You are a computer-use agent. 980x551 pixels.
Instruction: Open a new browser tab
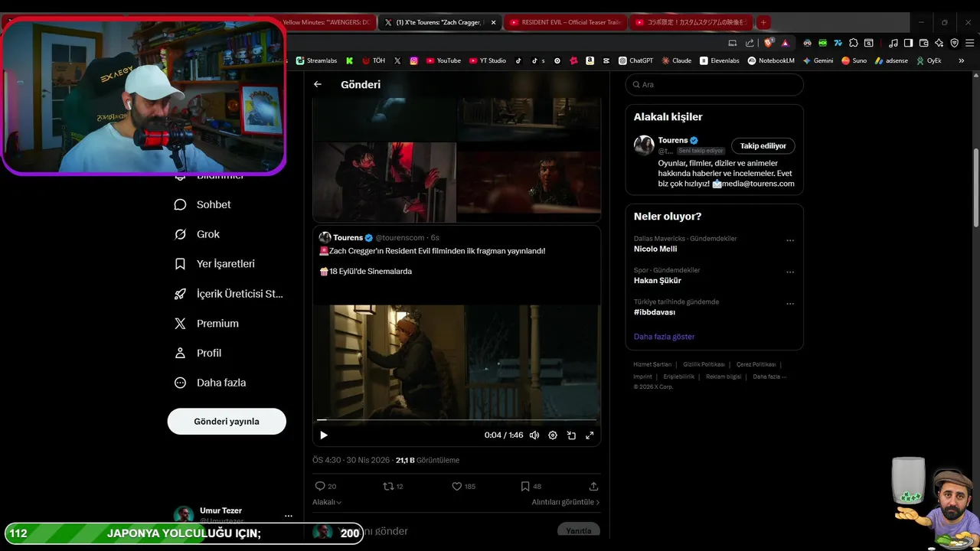pyautogui.click(x=763, y=22)
